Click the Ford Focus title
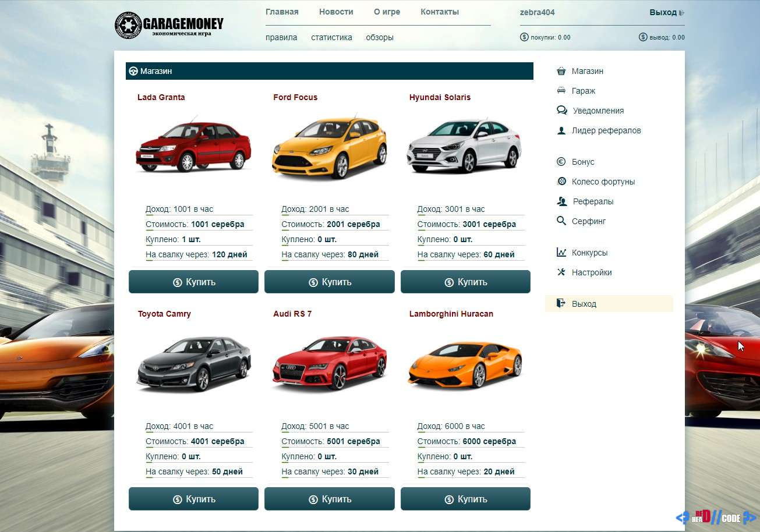This screenshot has height=532, width=760. 295,97
